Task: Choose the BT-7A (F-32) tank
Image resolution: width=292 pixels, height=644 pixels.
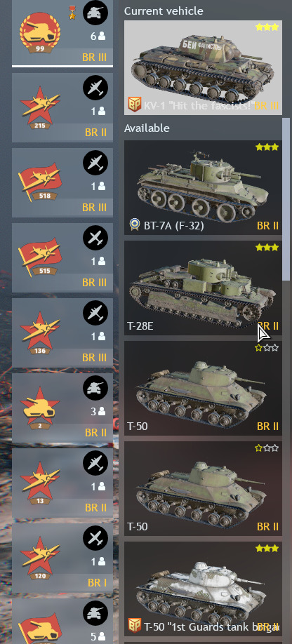Action: (x=204, y=188)
